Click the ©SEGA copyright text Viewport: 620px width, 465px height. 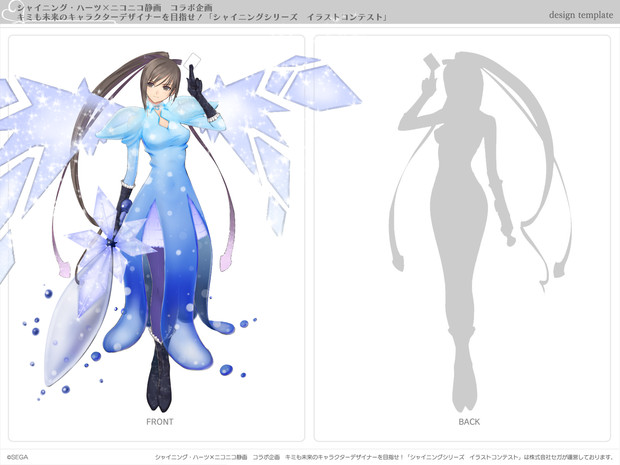18,456
